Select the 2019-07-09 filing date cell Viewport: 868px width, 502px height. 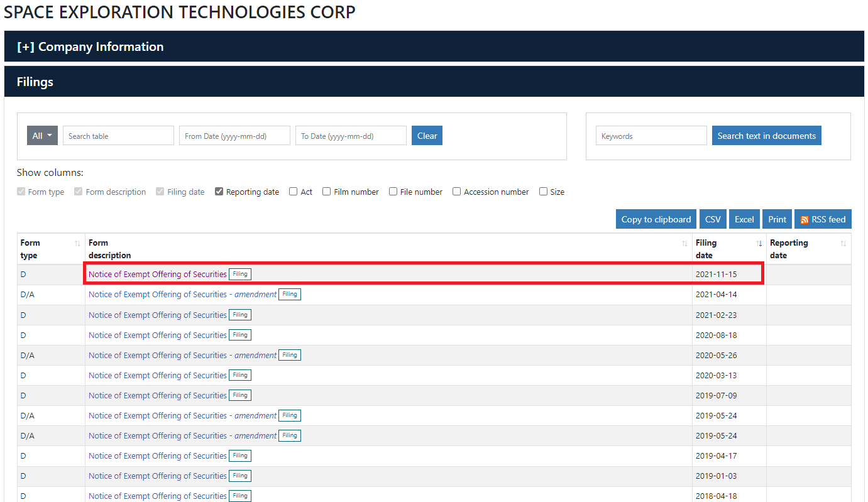click(x=729, y=395)
